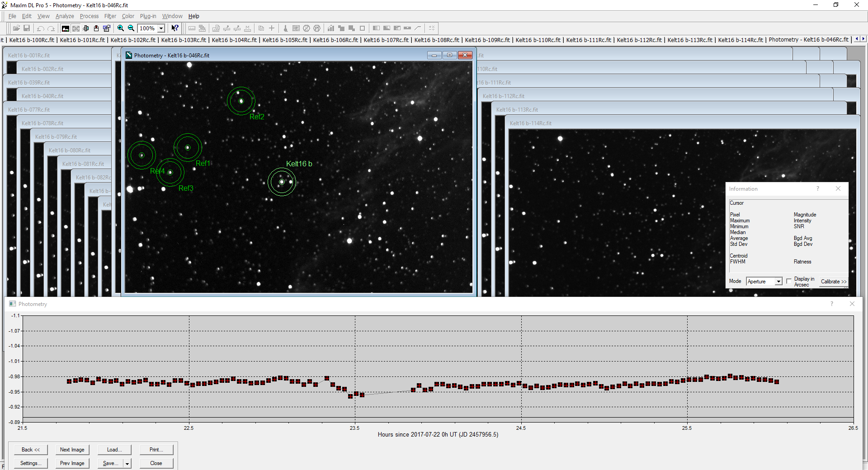Screen dimensions: 868x470
Task: Click the Redo arrow toolbar icon
Action: [x=51, y=28]
